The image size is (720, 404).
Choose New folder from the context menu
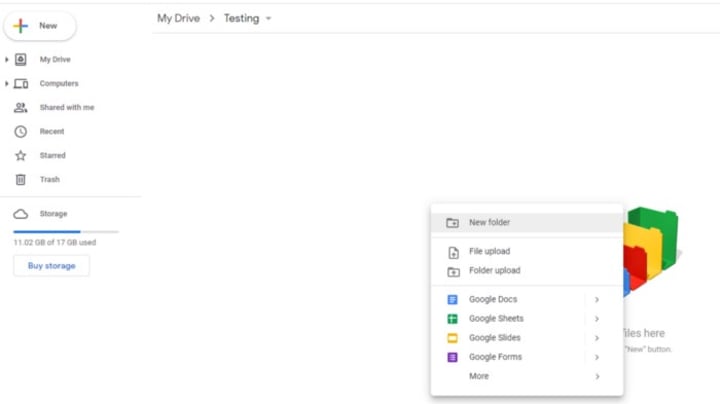527,223
